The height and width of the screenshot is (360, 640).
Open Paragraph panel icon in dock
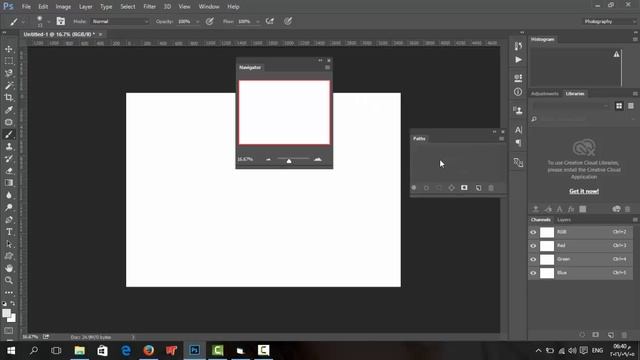(518, 143)
